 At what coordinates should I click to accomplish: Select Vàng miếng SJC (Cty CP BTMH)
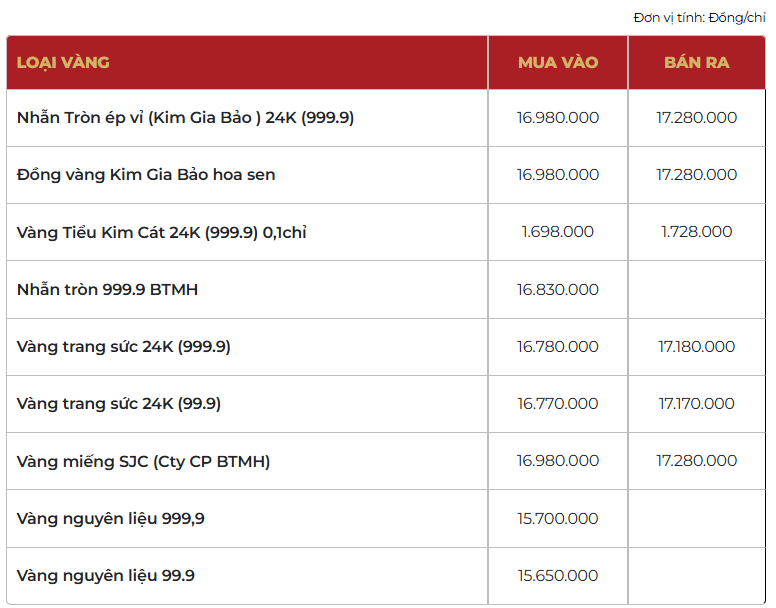pyautogui.click(x=143, y=461)
